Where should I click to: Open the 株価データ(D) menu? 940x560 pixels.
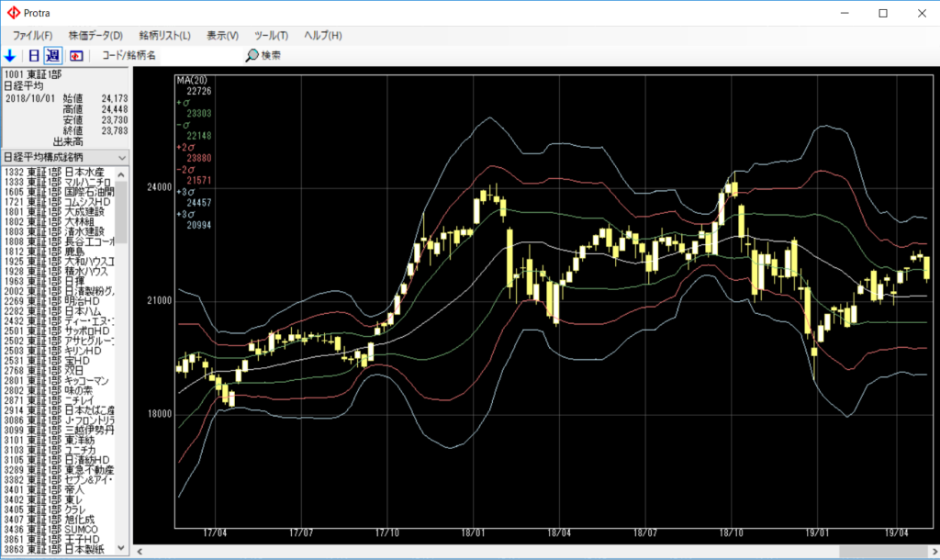click(x=95, y=35)
